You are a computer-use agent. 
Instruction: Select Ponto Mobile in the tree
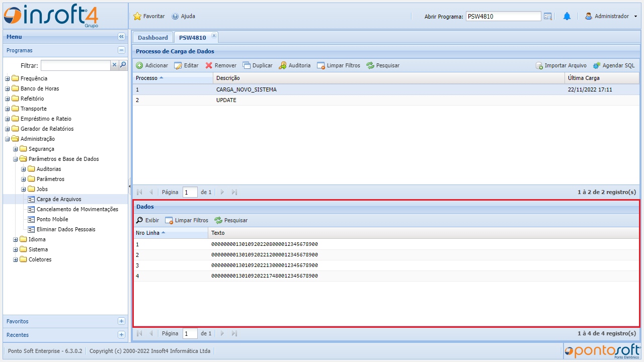52,219
